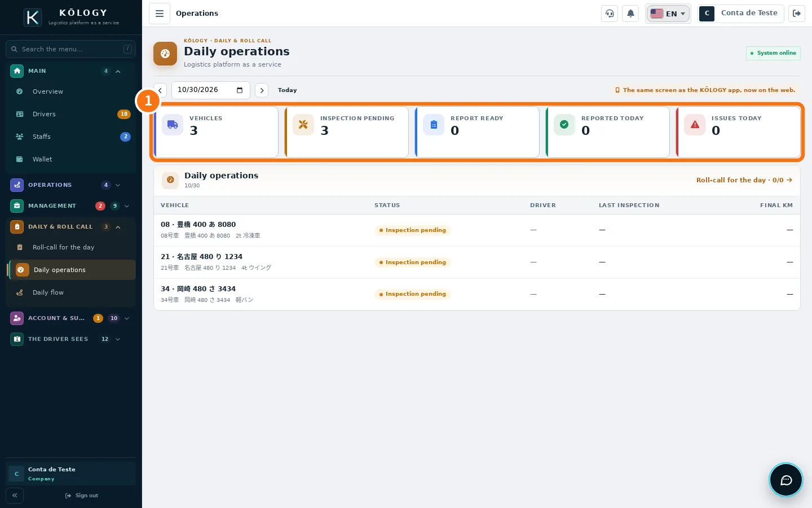812x508 pixels.
Task: Open Roll-call for the day menu item
Action: 72,247
